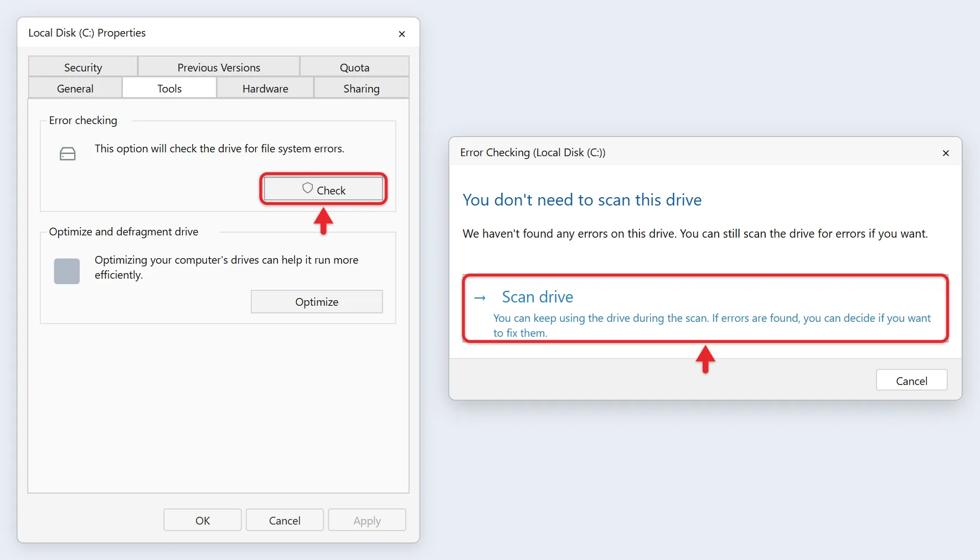
Task: Switch to Previous Versions tab
Action: [219, 67]
